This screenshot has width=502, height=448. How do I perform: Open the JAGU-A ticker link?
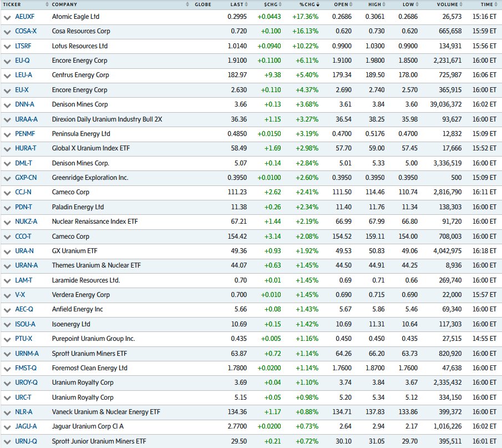[26, 426]
